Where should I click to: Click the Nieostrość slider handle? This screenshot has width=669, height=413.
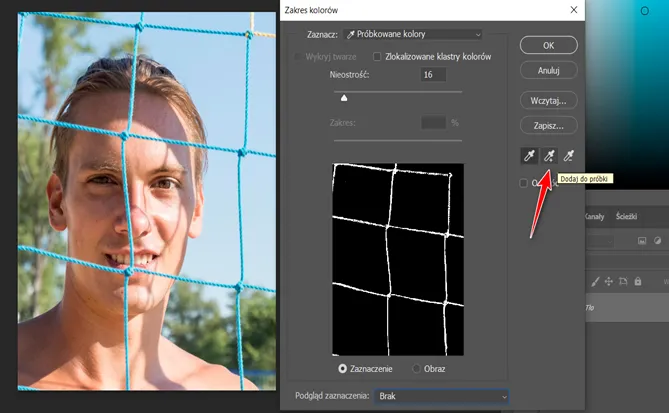point(344,98)
